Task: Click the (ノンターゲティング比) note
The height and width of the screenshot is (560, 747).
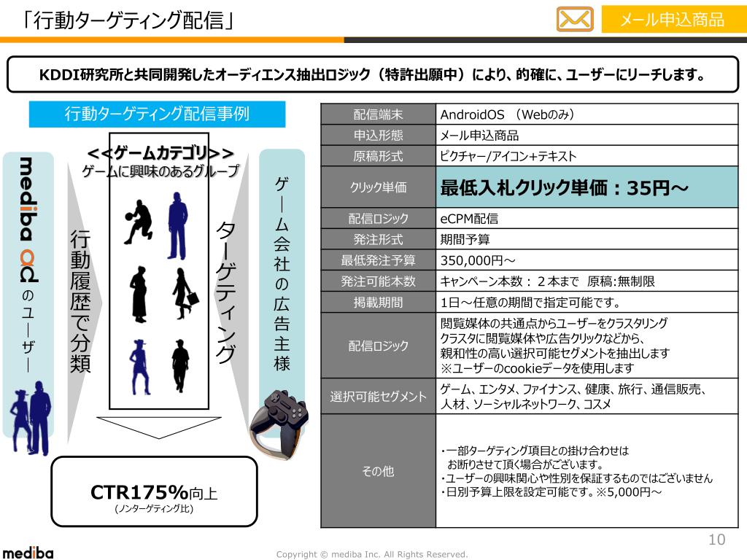Action: (x=154, y=509)
